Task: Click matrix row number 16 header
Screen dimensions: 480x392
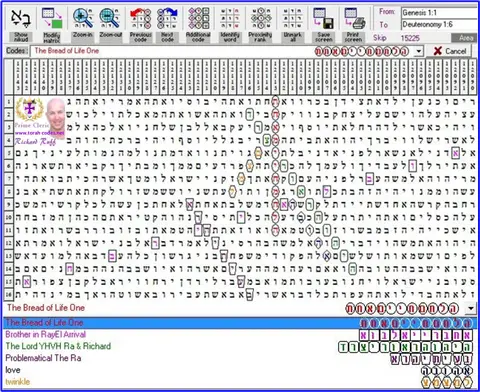Action: coord(9,294)
